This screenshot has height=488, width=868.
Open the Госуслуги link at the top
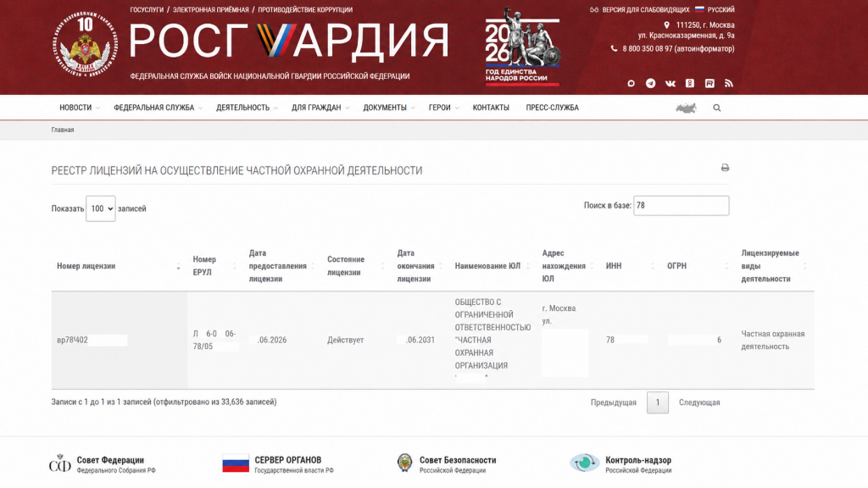[147, 10]
